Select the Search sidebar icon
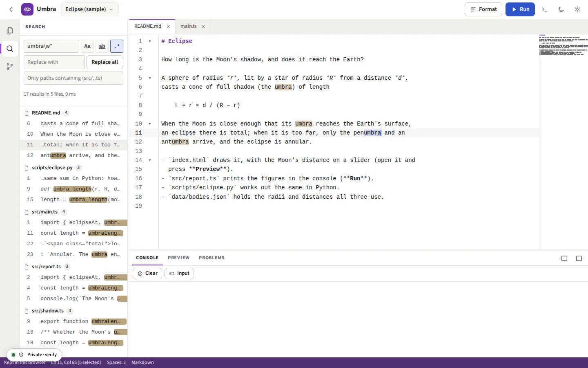The width and height of the screenshot is (588, 368). 10,49
